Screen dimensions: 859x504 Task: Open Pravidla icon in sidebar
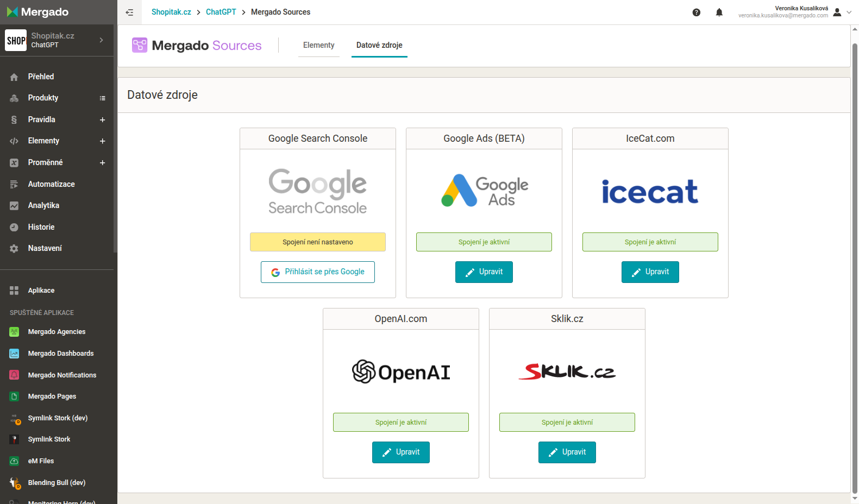click(14, 120)
